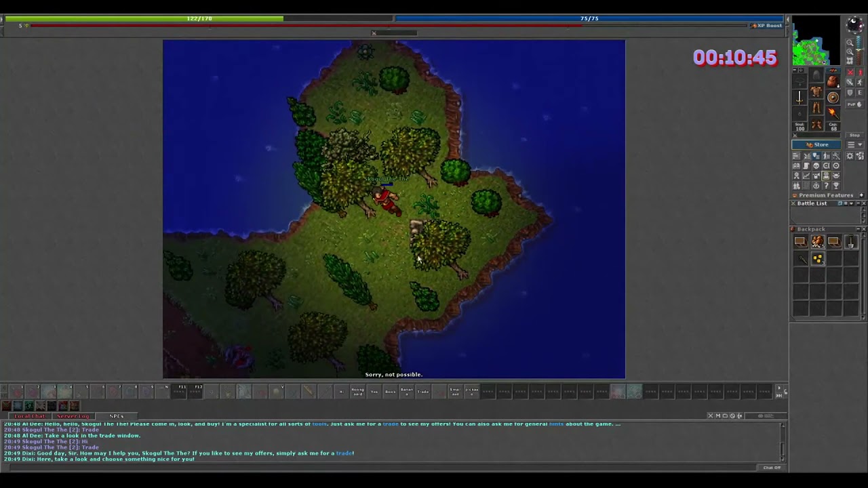Click the blue trade link in Dixi's message

pyautogui.click(x=344, y=453)
